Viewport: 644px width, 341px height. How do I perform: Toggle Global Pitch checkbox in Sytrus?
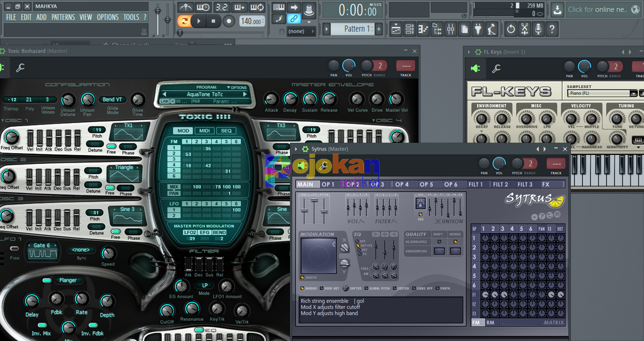367,288
